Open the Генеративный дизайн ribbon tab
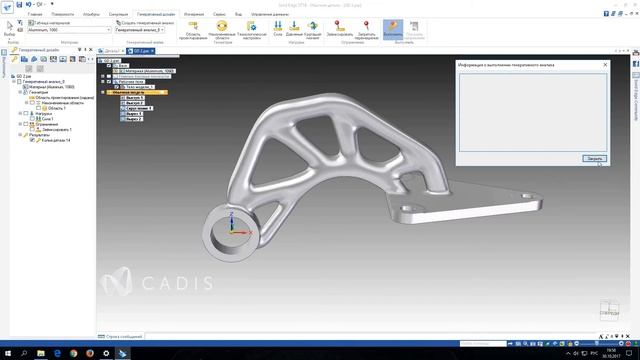 (156, 14)
